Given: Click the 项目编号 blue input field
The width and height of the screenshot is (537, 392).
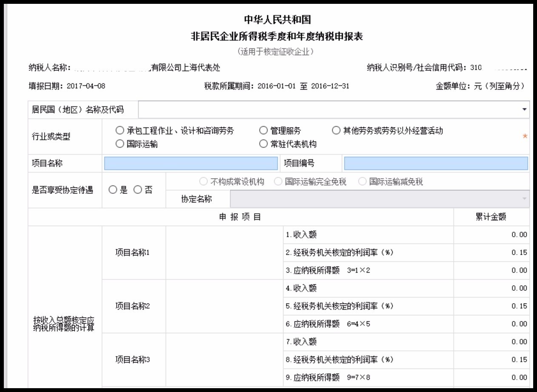Looking at the screenshot, I should (x=436, y=164).
